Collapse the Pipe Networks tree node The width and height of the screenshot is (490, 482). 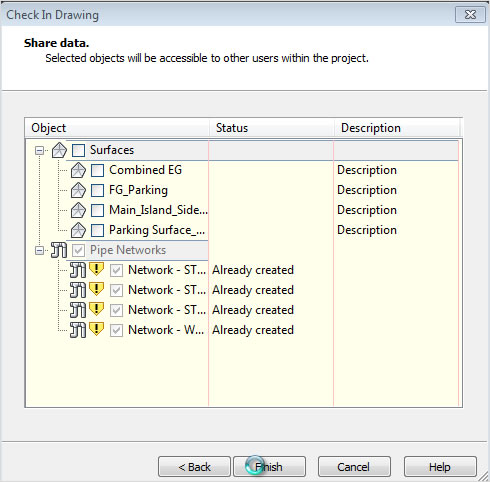coord(39,250)
